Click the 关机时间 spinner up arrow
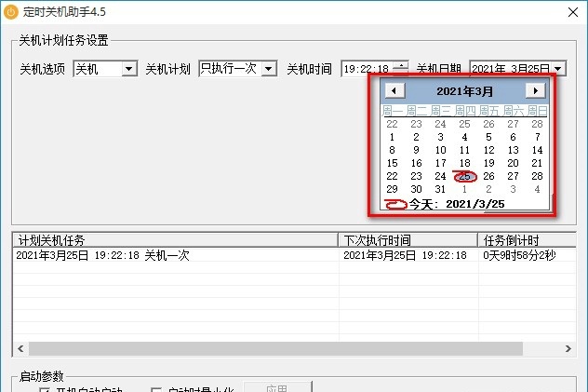Image resolution: width=588 pixels, height=392 pixels. [401, 65]
